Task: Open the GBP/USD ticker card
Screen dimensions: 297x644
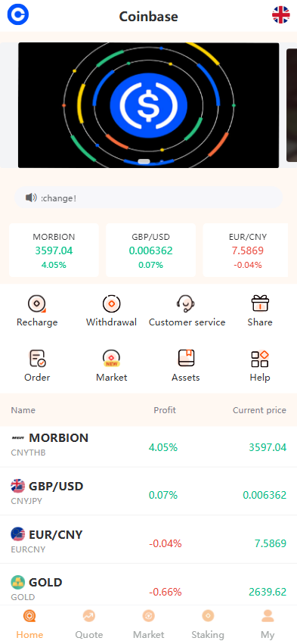Action: 151,250
